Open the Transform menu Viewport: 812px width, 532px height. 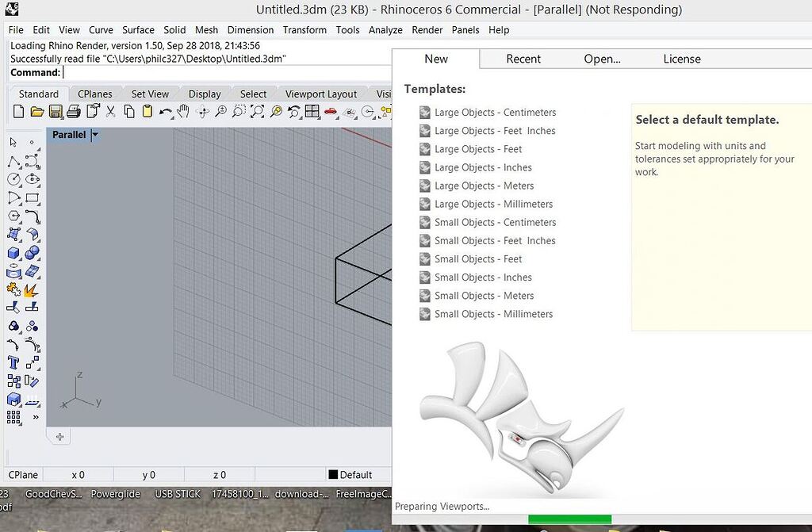(x=304, y=30)
